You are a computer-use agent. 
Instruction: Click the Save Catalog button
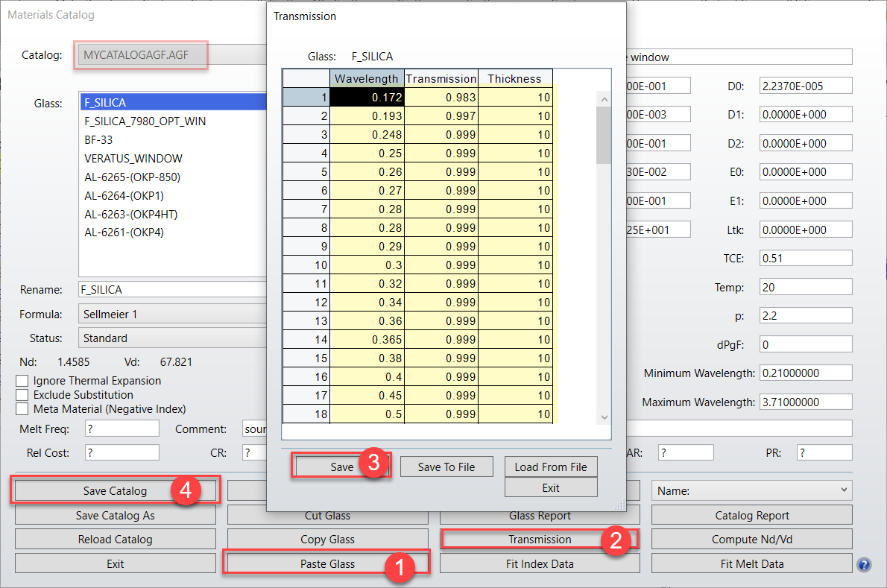click(x=115, y=491)
